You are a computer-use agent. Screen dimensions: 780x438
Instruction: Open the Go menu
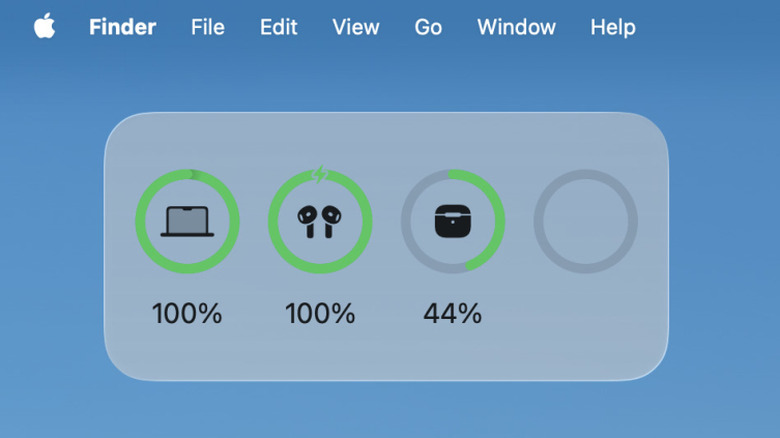tap(428, 27)
